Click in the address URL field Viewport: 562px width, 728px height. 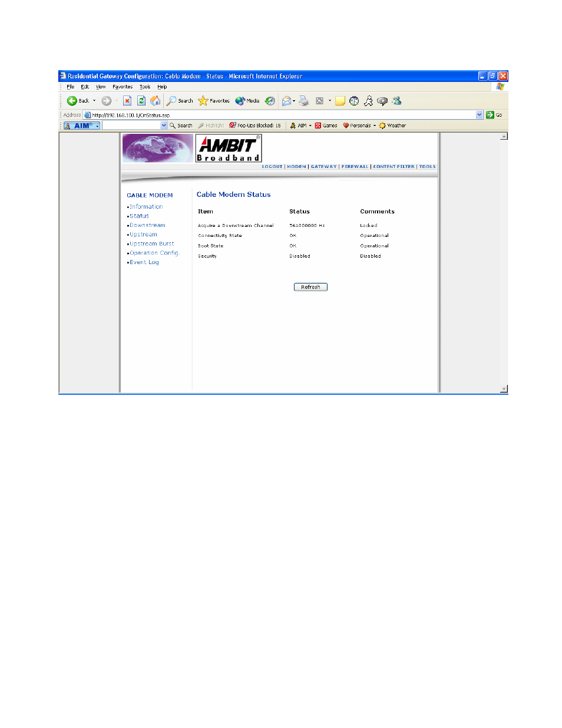coord(283,115)
